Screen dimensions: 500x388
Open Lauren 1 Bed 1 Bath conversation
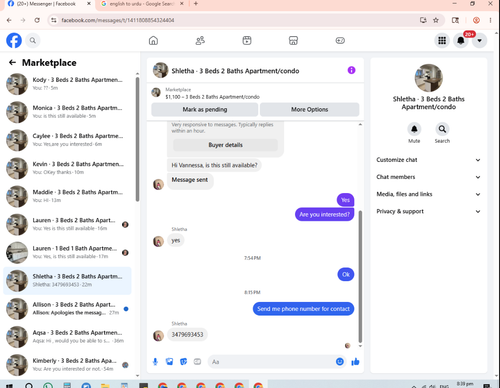67,252
